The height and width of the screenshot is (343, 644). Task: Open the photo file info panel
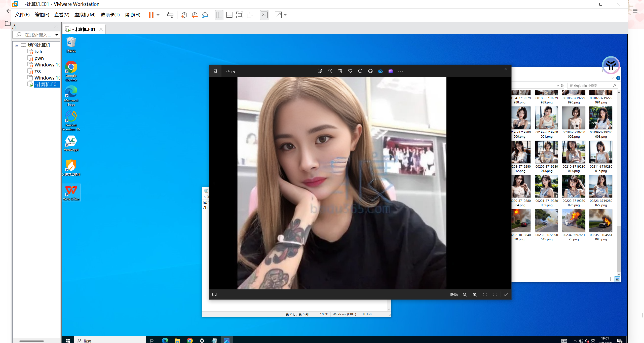pos(360,71)
